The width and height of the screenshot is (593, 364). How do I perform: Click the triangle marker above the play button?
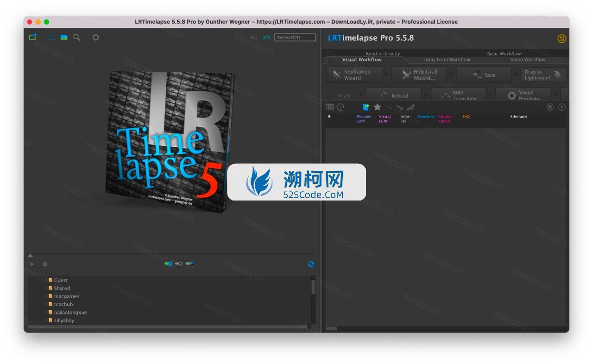point(30,255)
